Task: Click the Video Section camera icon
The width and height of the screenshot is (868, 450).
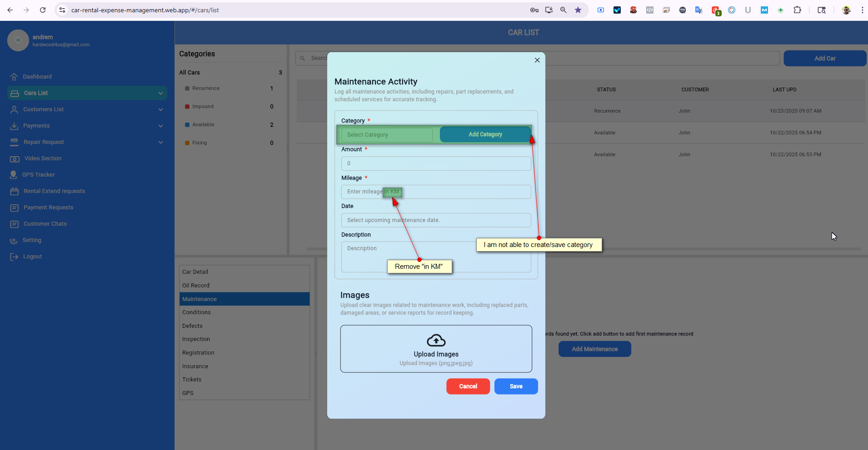Action: click(x=15, y=158)
